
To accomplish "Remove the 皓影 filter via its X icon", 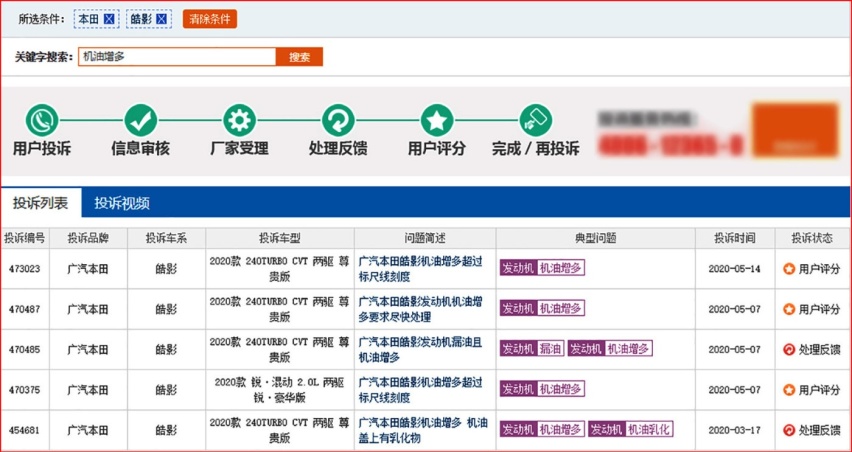I will 161,20.
